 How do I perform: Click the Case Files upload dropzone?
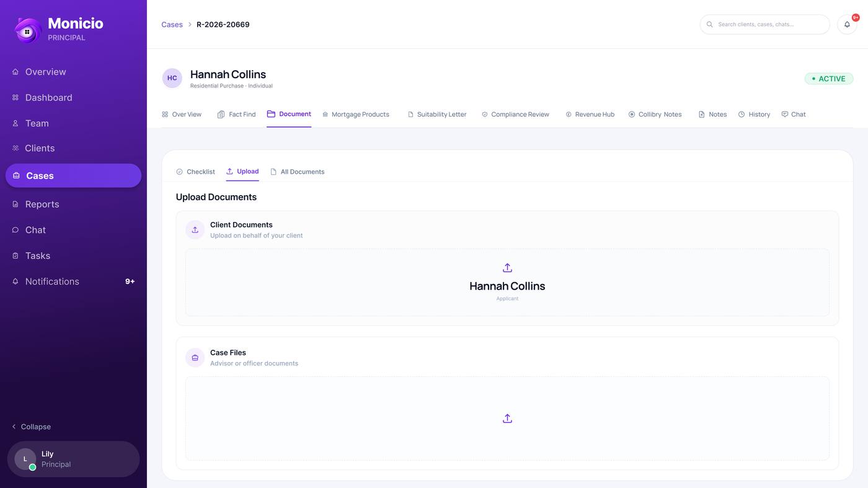pos(507,419)
